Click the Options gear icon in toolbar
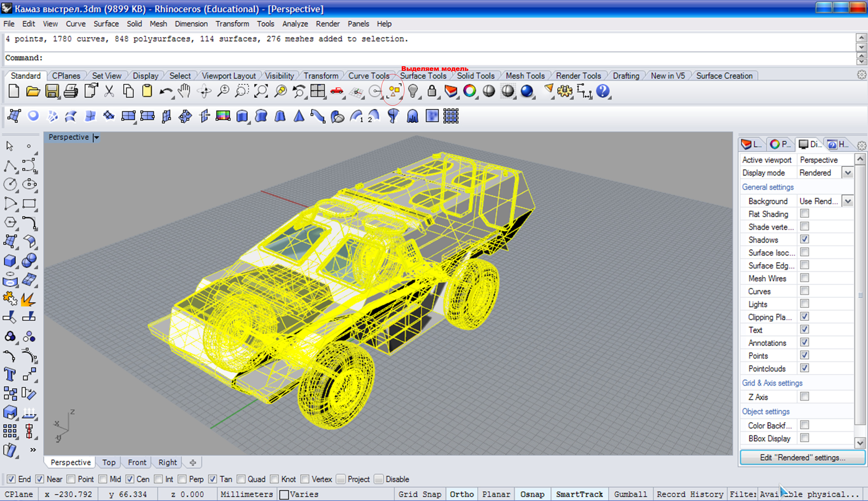 click(x=564, y=92)
